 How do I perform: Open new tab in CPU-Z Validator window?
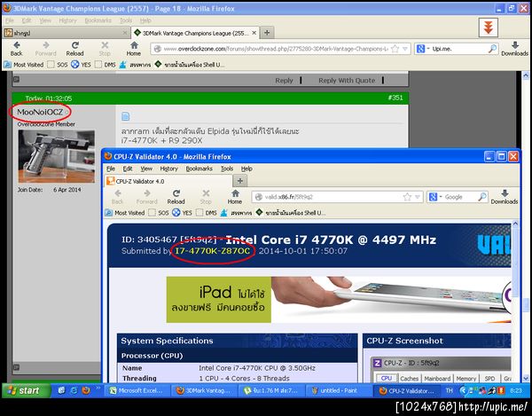tap(240, 181)
